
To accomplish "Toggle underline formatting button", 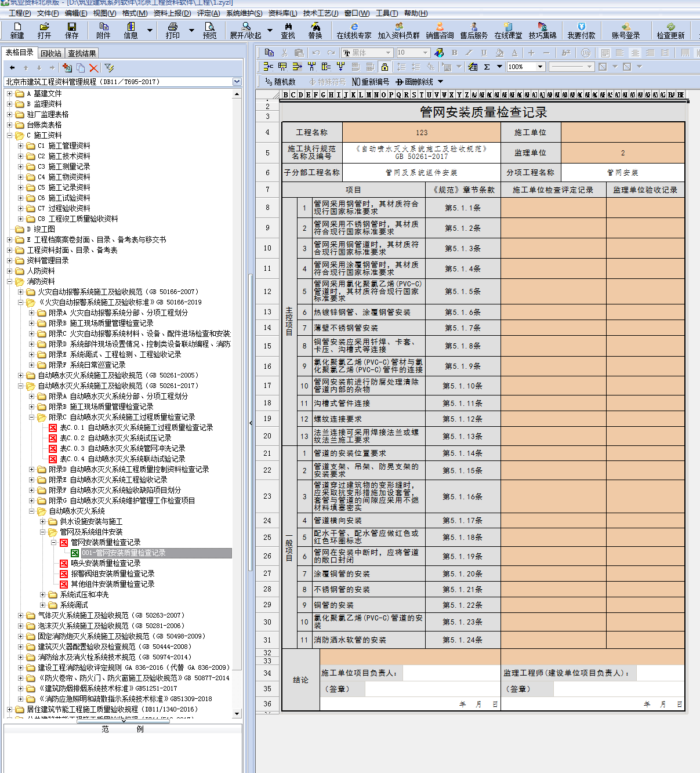I will pyautogui.click(x=484, y=52).
